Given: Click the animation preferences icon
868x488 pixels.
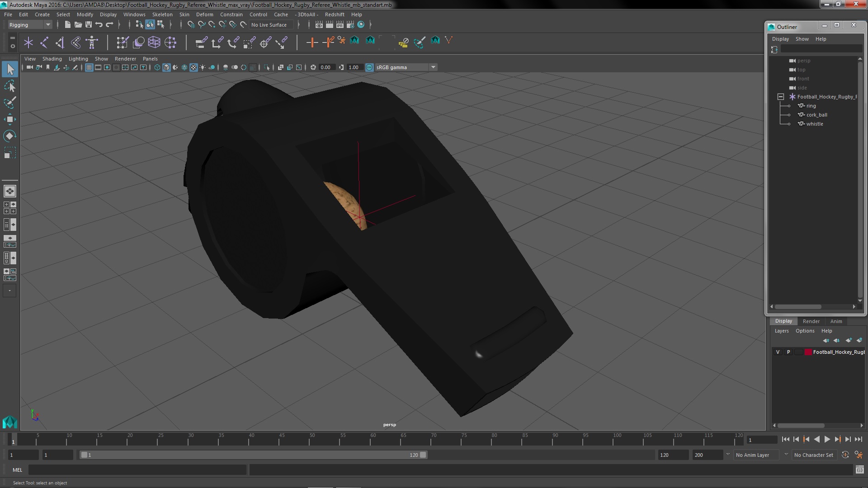Looking at the screenshot, I should tap(859, 455).
